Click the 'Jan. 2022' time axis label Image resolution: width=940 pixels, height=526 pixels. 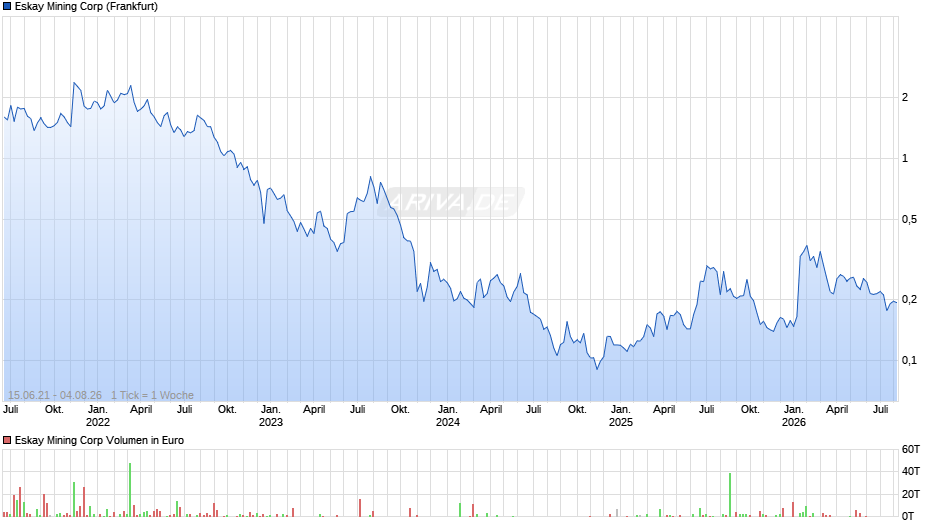tap(98, 416)
